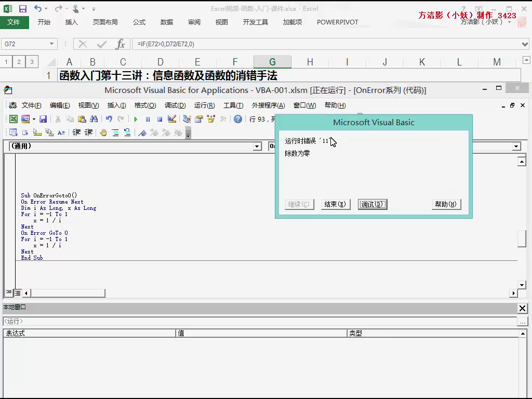Click Complete Word A icon
Image resolution: width=532 pixels, height=399 pixels.
[x=61, y=132]
